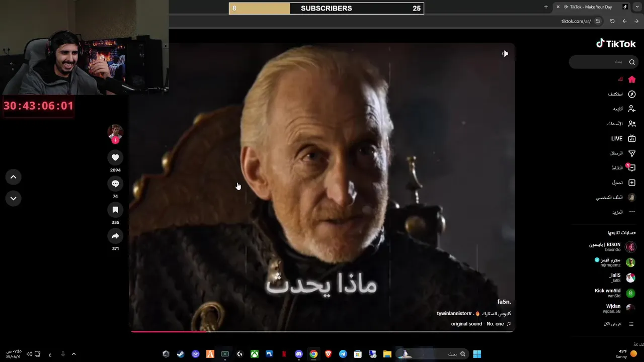
Task: Open the Explore compass icon in sidebar
Action: [x=632, y=94]
